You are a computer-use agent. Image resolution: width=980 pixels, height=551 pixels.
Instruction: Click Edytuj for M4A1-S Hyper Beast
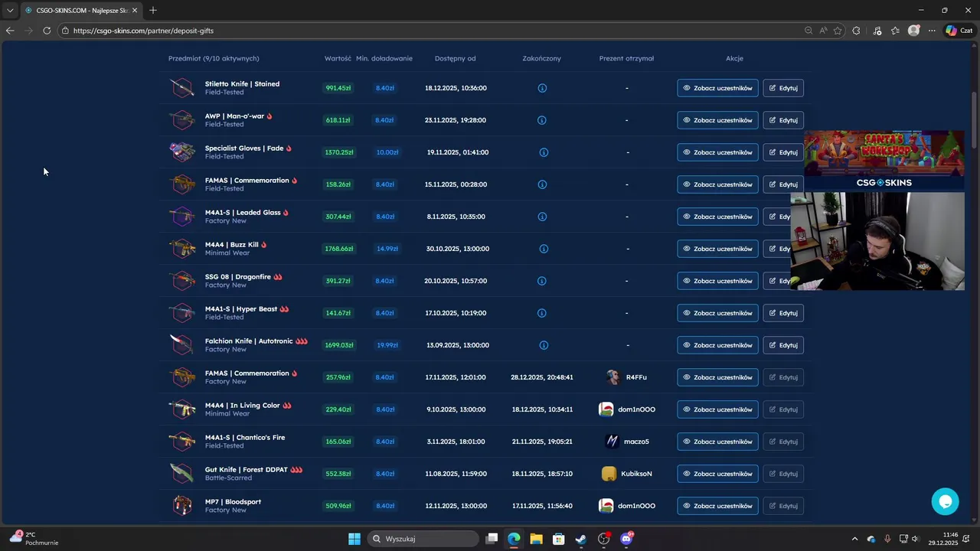(x=783, y=313)
